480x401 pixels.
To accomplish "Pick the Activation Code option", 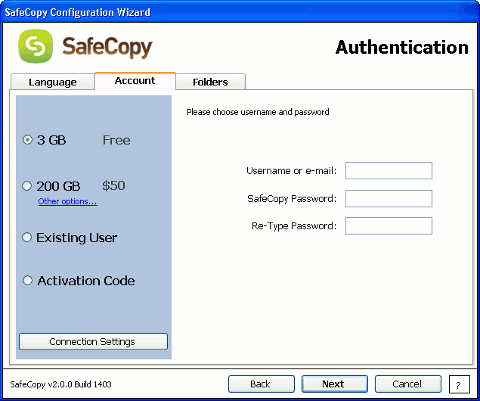I will point(27,280).
